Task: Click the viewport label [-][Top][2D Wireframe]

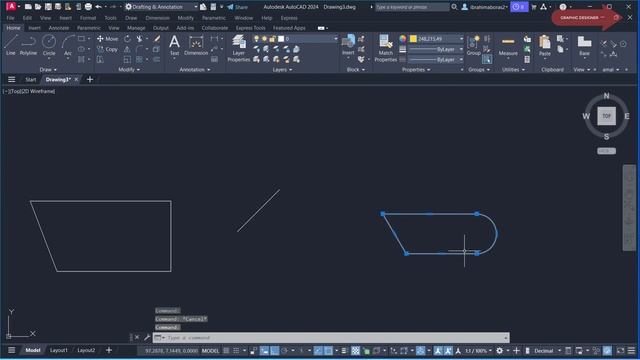Action: (29, 91)
